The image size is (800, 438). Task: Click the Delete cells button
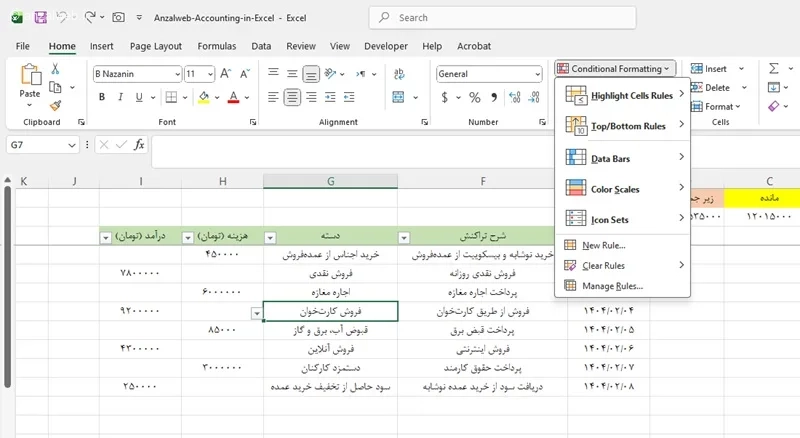711,87
